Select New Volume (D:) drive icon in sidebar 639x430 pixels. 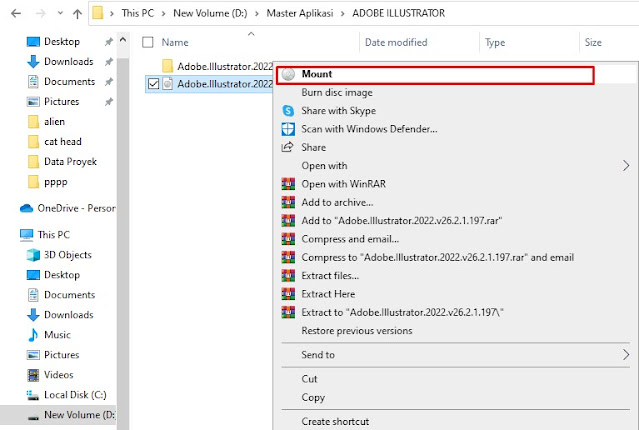click(x=33, y=417)
